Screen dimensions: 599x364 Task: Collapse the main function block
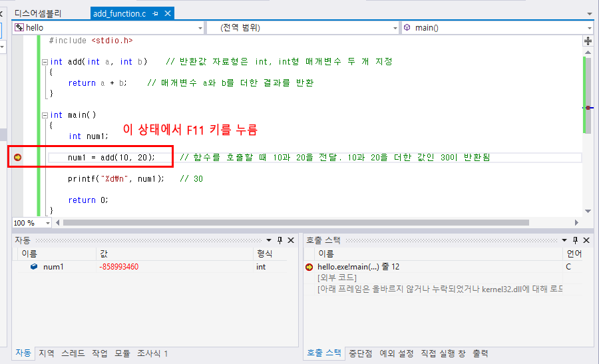coord(45,115)
